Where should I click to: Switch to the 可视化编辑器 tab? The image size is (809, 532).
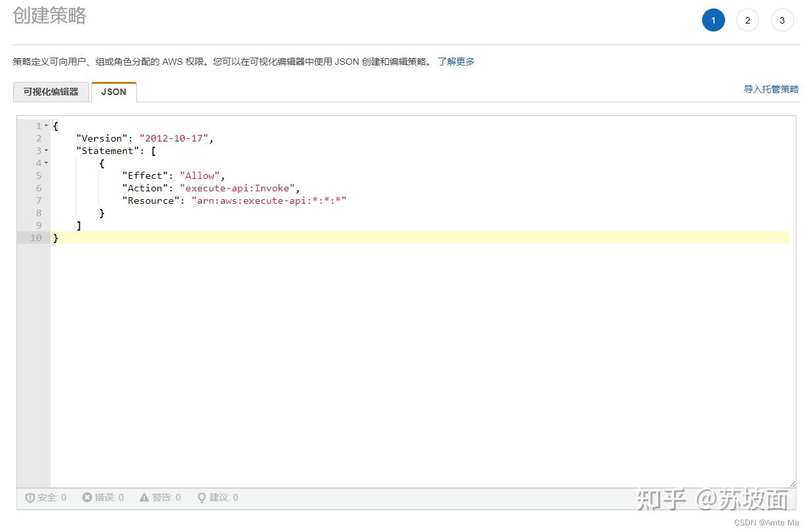50,92
